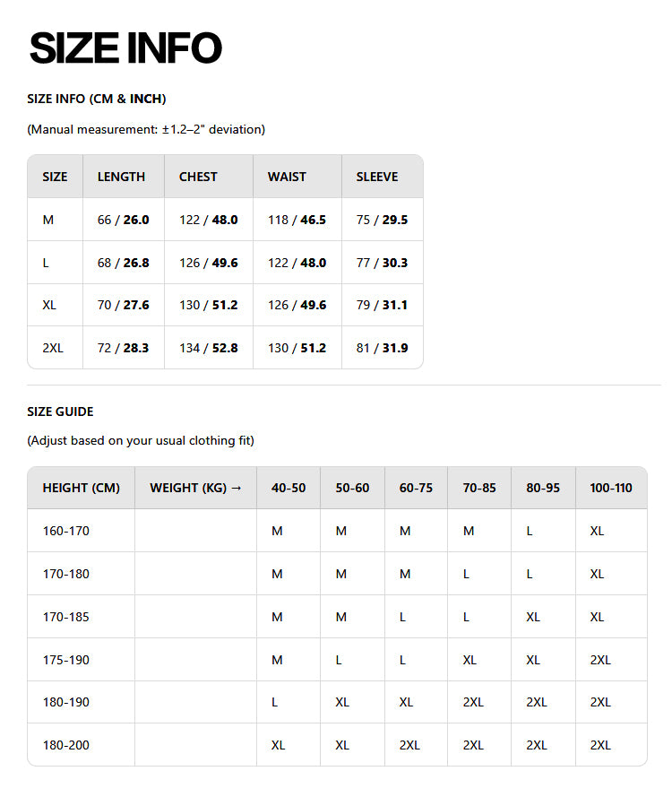Screen dimensions: 672x797
Task: Select the HEIGHT (CM) column header
Action: click(81, 488)
